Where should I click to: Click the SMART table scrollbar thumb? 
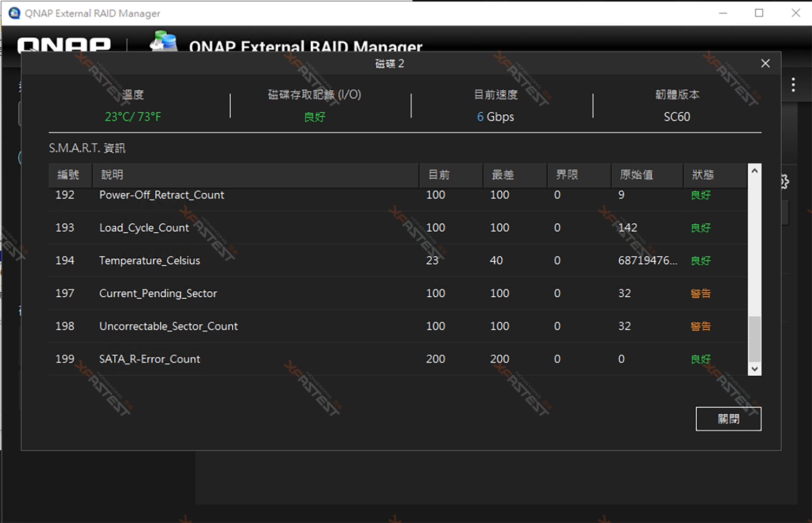coord(755,339)
